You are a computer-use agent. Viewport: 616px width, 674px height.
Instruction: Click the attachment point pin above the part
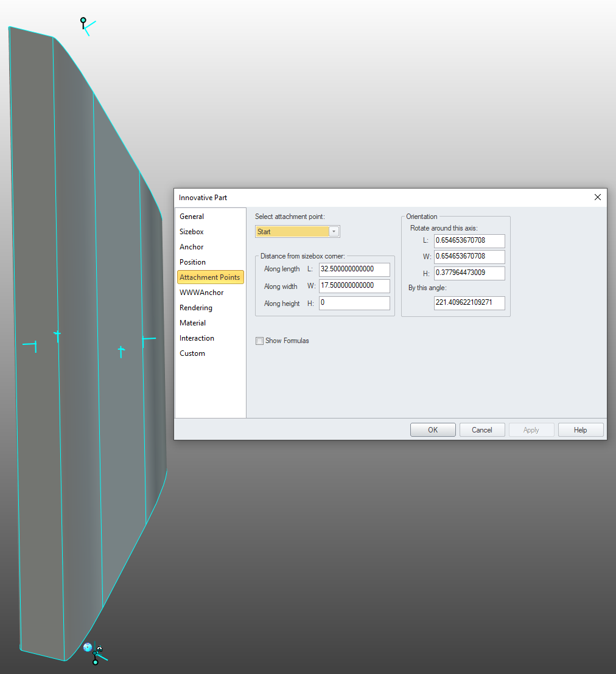click(83, 21)
